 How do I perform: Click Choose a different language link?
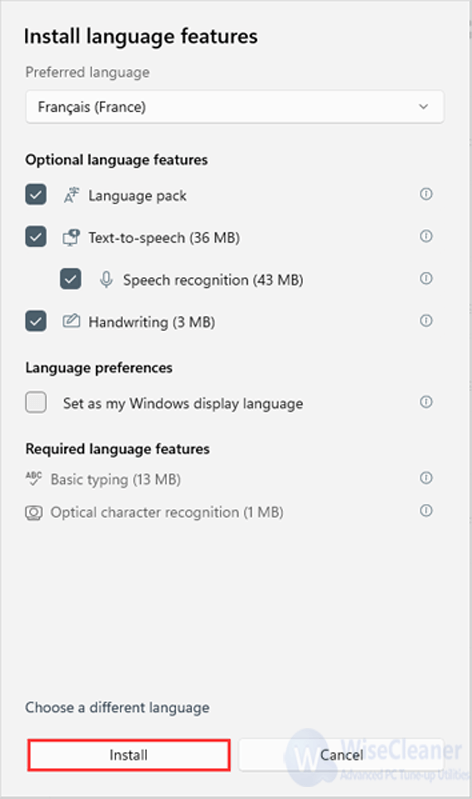pos(117,708)
